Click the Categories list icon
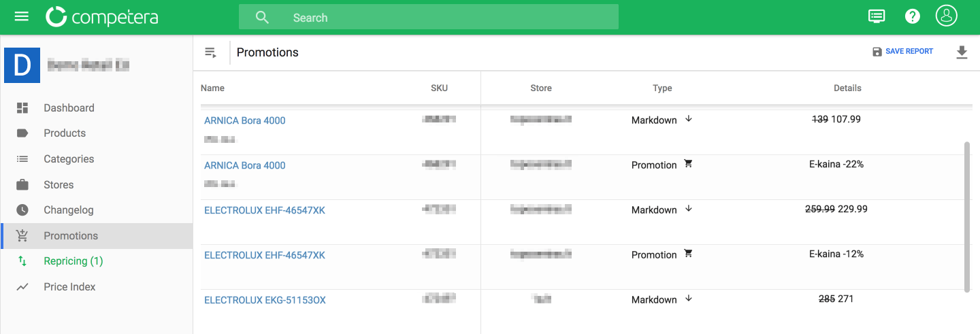Viewport: 980px width, 334px height. [22, 158]
